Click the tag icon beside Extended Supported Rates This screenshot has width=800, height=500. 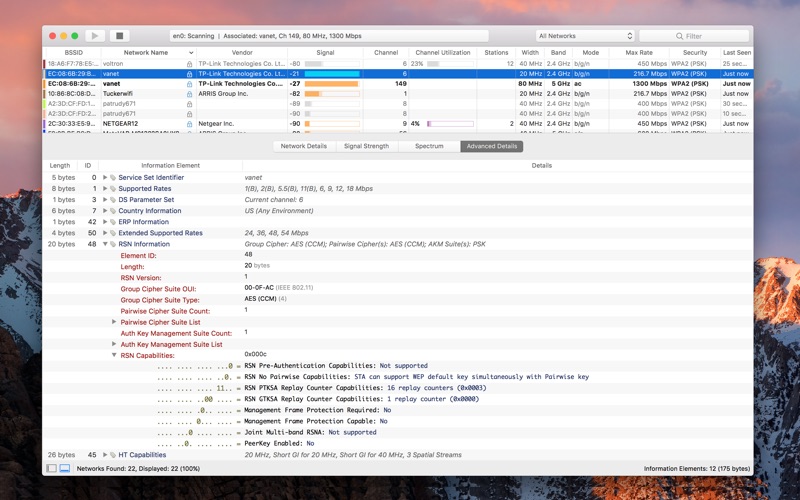click(x=113, y=233)
